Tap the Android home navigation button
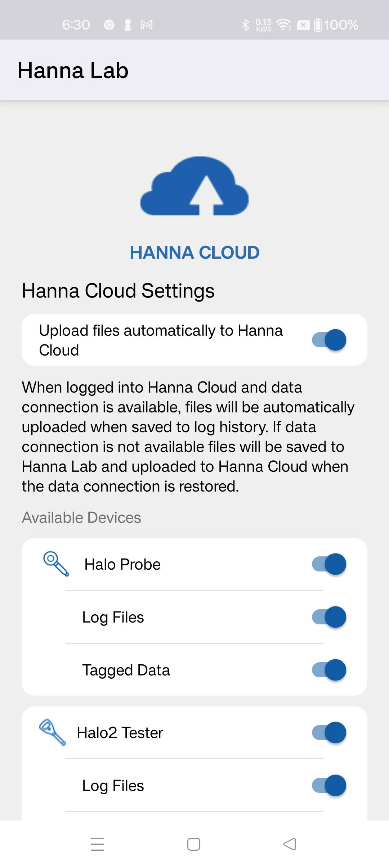389x868 pixels. pos(194,844)
